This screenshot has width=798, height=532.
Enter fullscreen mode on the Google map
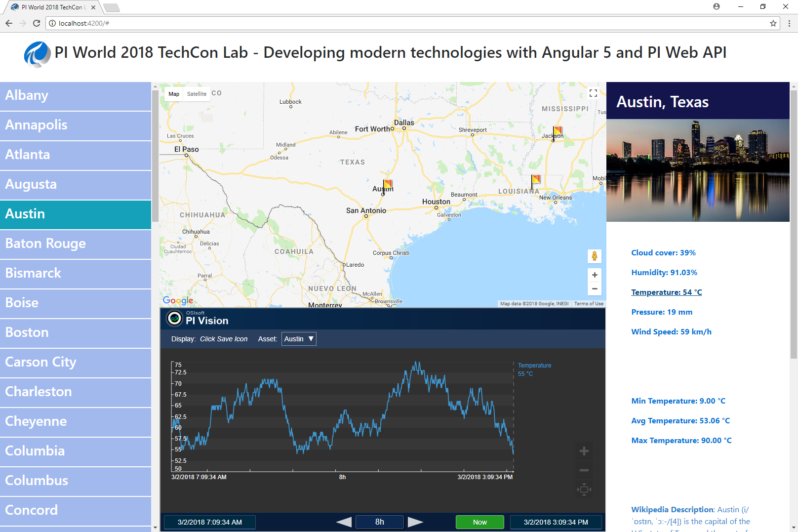click(x=593, y=92)
